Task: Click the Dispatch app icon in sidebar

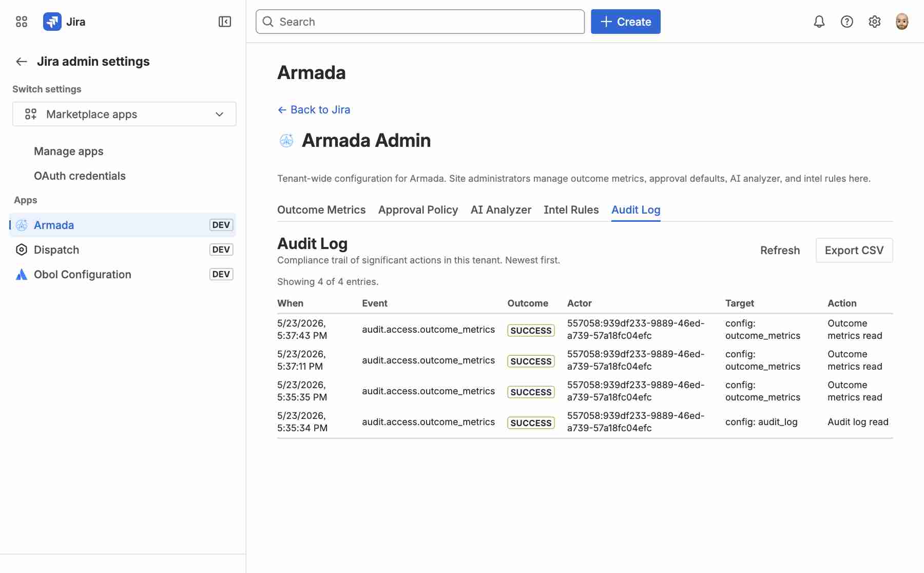Action: coord(22,250)
